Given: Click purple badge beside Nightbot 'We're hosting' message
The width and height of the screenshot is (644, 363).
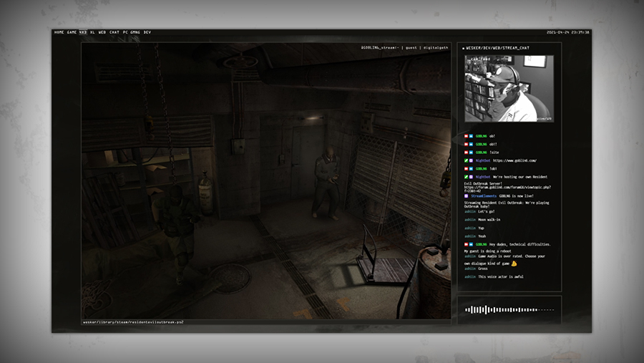Looking at the screenshot, I should pos(471,177).
